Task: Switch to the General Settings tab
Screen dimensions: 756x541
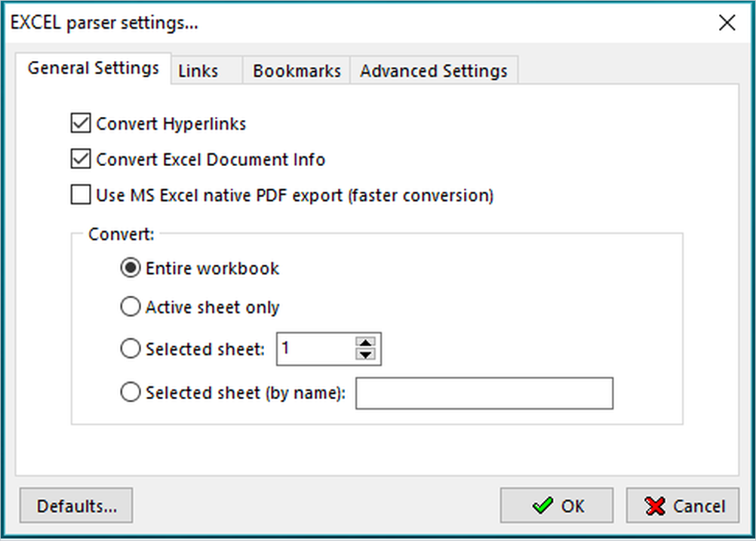Action: point(93,69)
